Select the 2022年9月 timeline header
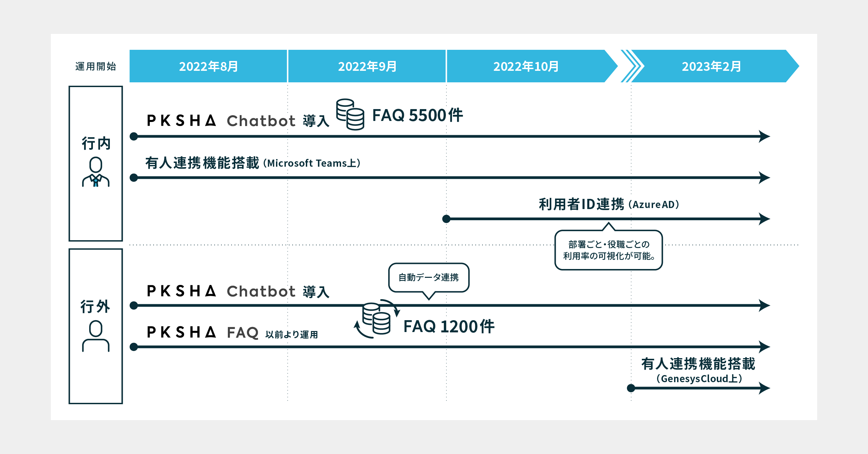 (x=367, y=66)
